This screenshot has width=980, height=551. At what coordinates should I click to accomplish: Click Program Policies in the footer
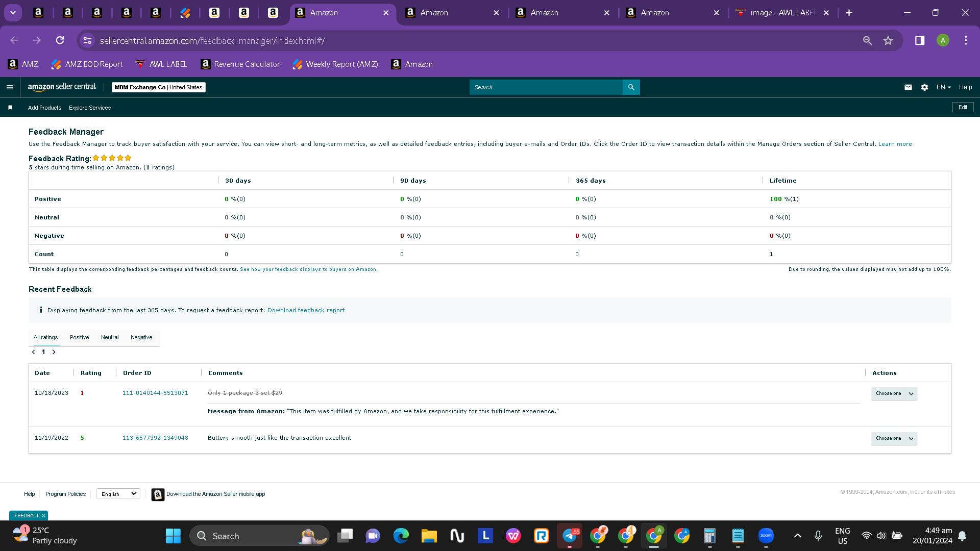coord(65,494)
